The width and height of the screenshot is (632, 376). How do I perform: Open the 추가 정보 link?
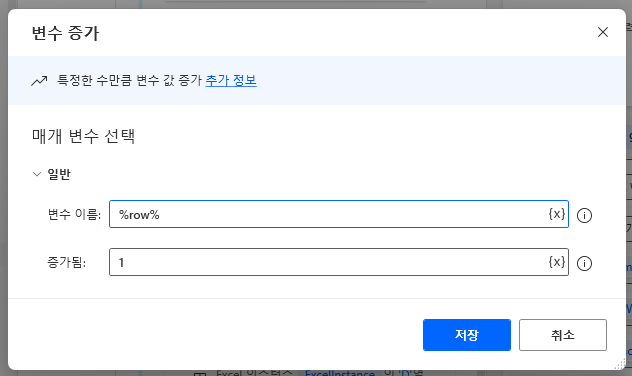[231, 80]
